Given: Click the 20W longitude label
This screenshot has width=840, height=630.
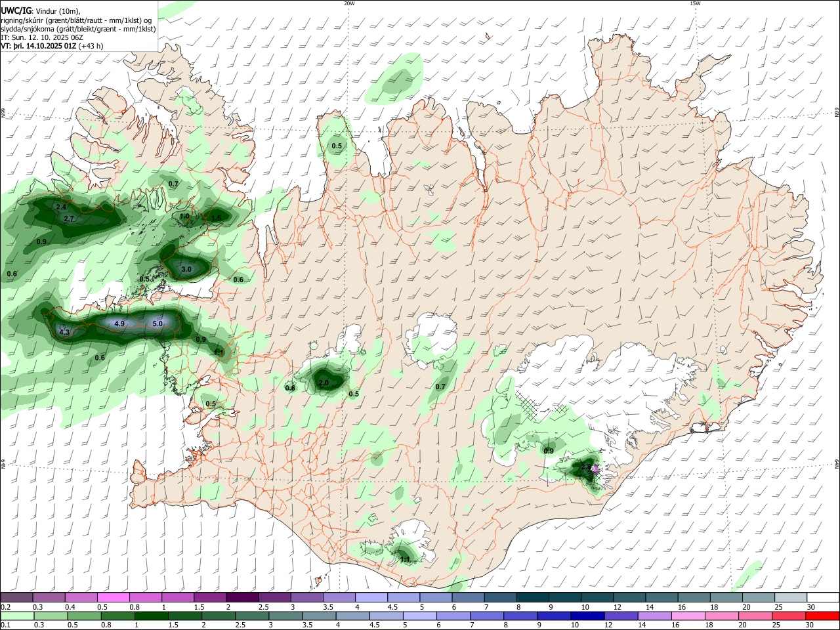Looking at the screenshot, I should (x=349, y=3).
